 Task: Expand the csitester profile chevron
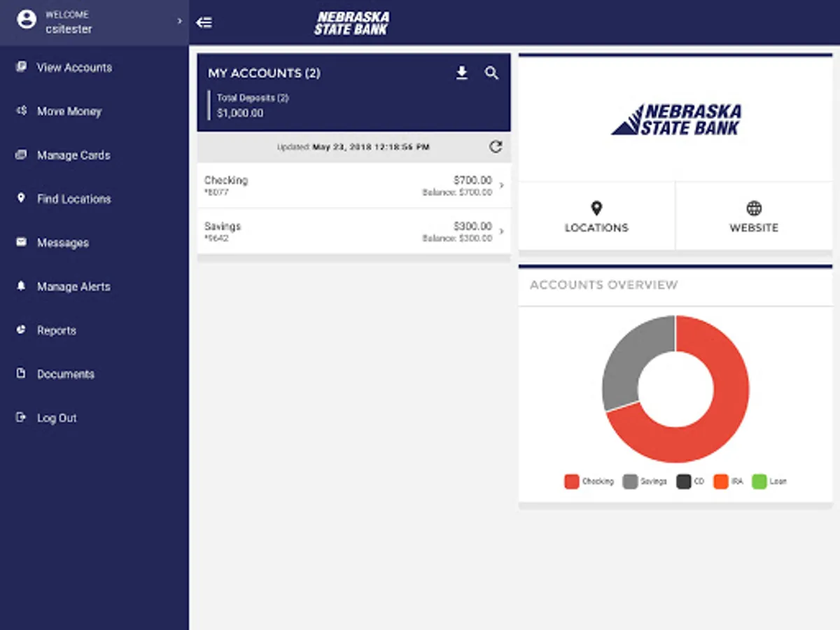point(179,22)
